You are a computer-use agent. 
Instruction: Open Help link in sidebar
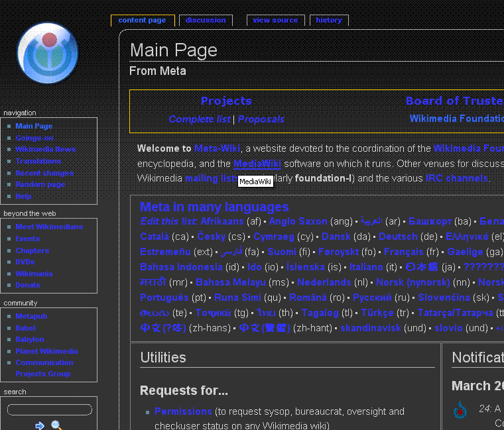(23, 196)
